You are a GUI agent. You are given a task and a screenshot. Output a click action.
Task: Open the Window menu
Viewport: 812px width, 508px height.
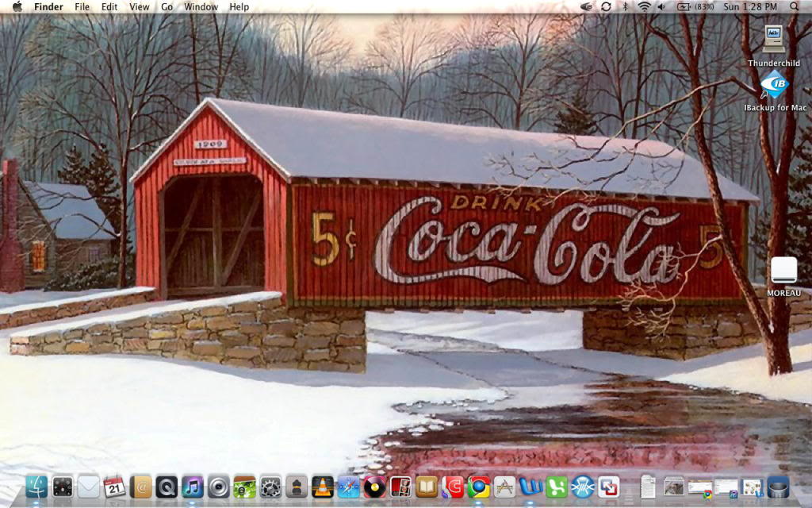pyautogui.click(x=201, y=6)
